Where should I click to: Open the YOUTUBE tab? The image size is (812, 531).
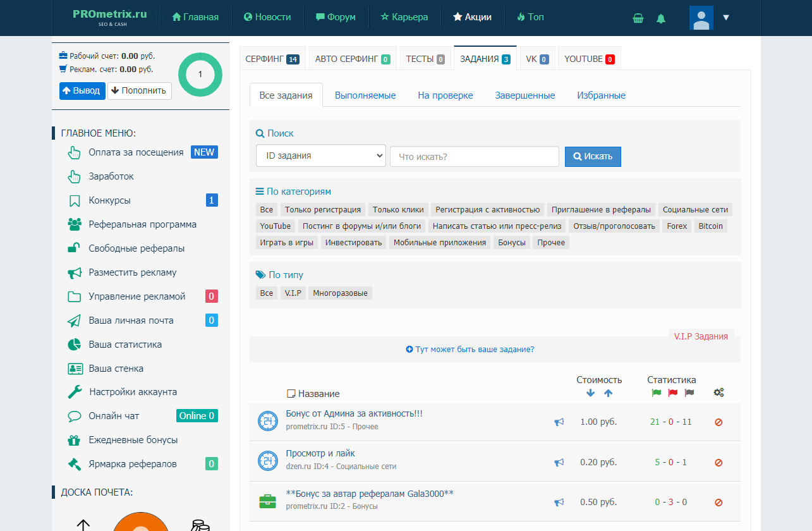click(589, 59)
